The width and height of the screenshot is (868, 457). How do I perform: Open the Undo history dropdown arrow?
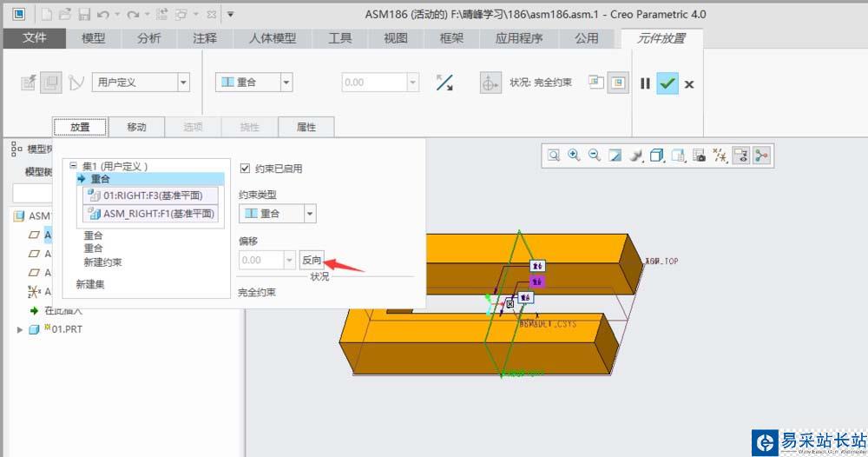tap(117, 15)
